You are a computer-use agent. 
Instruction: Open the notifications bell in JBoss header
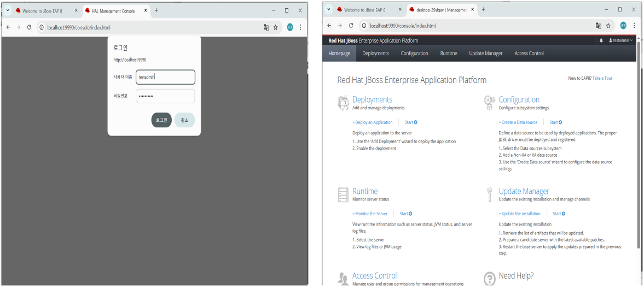coord(601,40)
